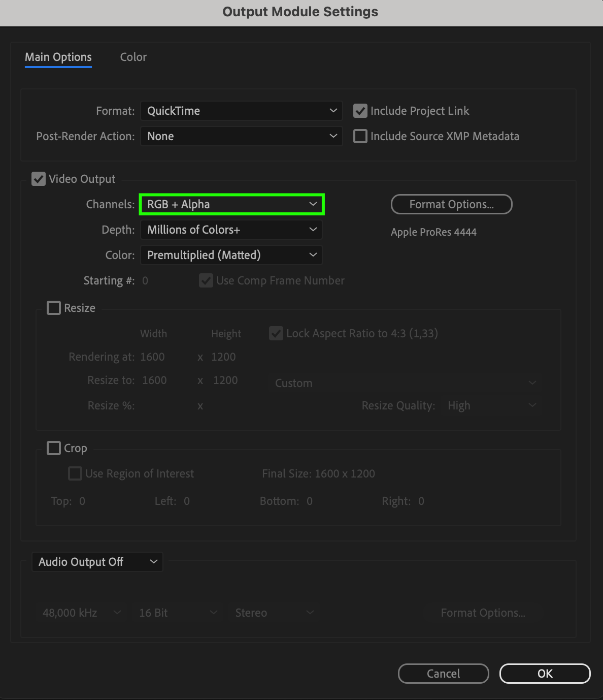The image size is (603, 700).
Task: Click the video Format Options button
Action: tap(451, 204)
